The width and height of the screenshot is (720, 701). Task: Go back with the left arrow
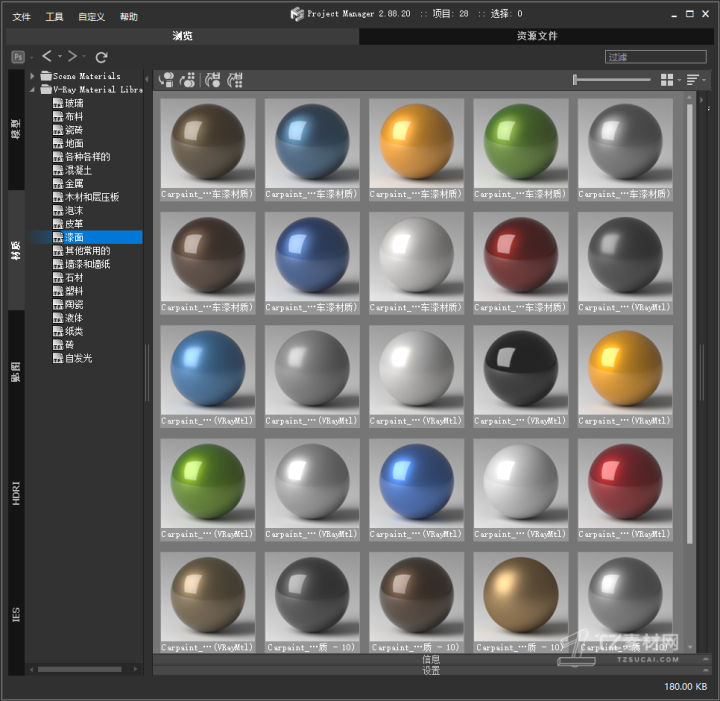(47, 56)
